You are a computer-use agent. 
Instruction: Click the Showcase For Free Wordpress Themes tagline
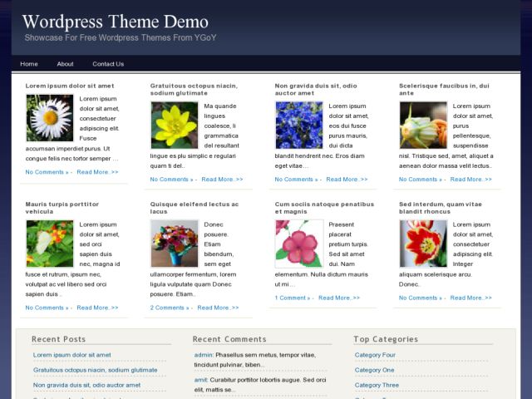click(x=121, y=37)
